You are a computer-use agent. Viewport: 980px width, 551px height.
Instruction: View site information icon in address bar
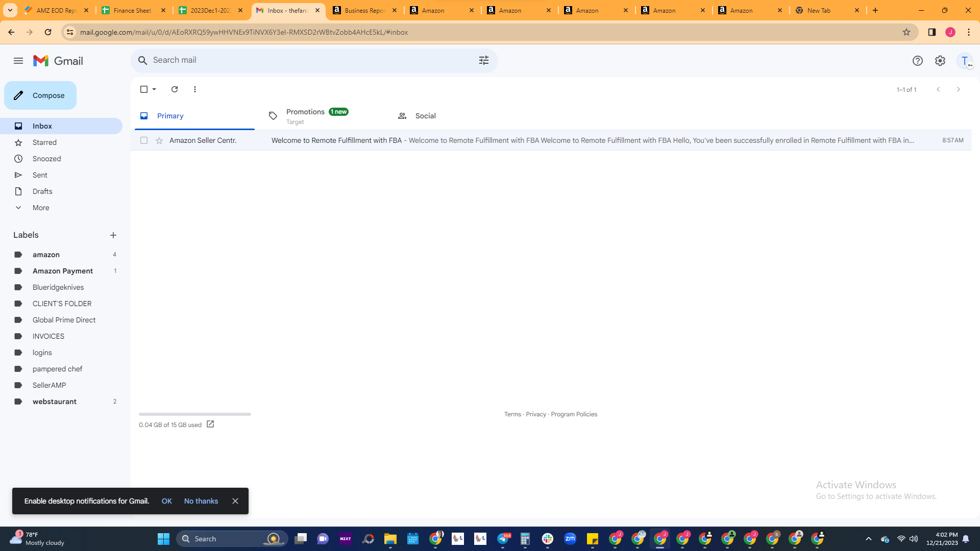[70, 32]
